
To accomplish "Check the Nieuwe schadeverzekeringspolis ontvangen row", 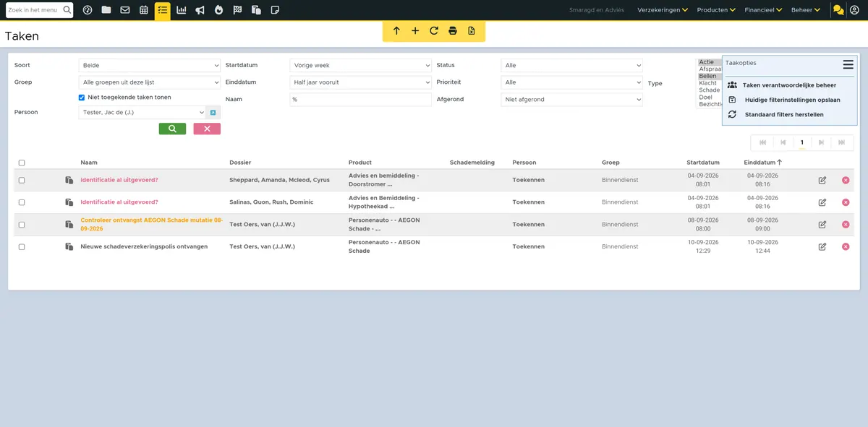I will tap(22, 246).
